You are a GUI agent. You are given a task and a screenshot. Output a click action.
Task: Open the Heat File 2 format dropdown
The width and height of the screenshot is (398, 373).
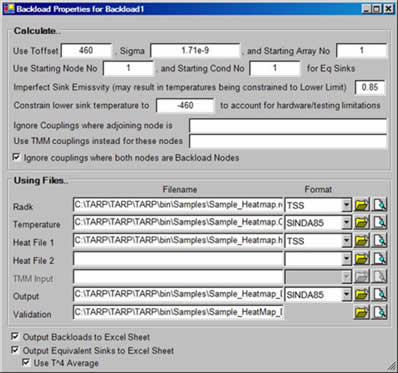click(347, 258)
